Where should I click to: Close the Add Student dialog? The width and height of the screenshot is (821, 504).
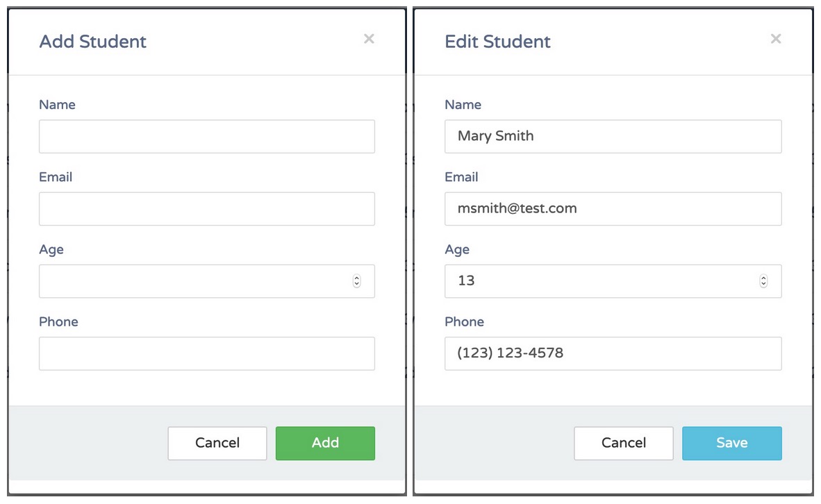point(369,39)
